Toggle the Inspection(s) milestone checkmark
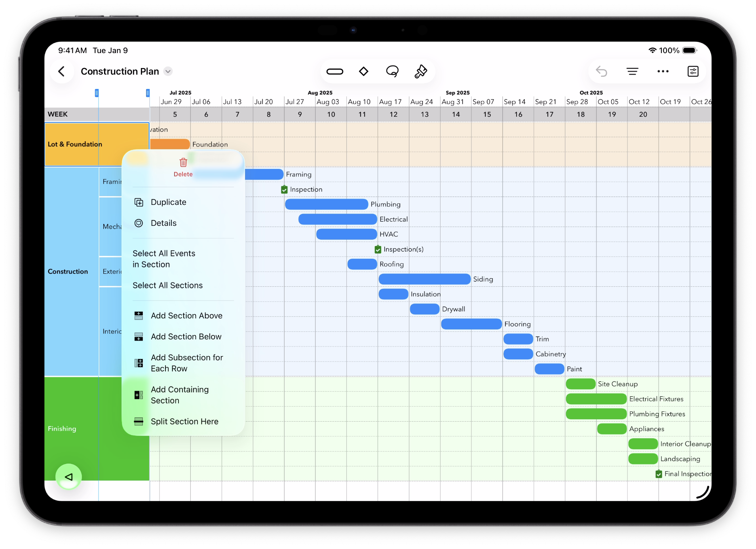Image resolution: width=756 pixels, height=549 pixels. (x=378, y=249)
